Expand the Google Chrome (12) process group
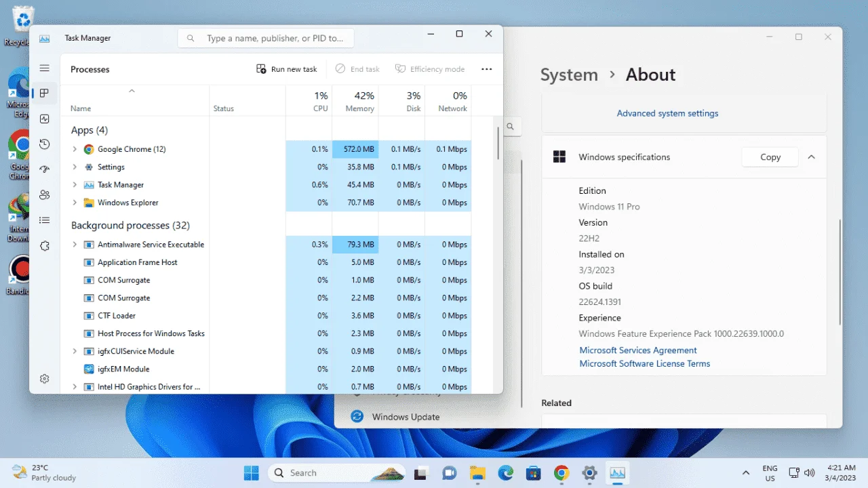Image resolution: width=868 pixels, height=488 pixels. [x=75, y=149]
